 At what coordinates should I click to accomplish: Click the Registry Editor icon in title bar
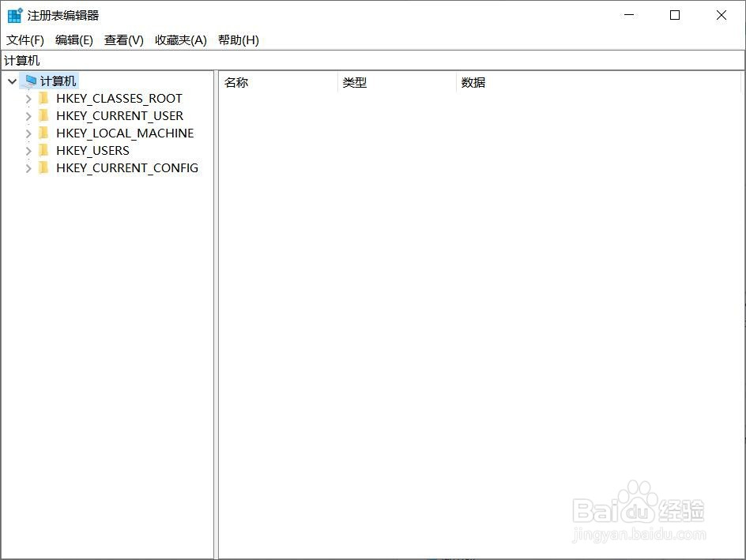(x=13, y=14)
